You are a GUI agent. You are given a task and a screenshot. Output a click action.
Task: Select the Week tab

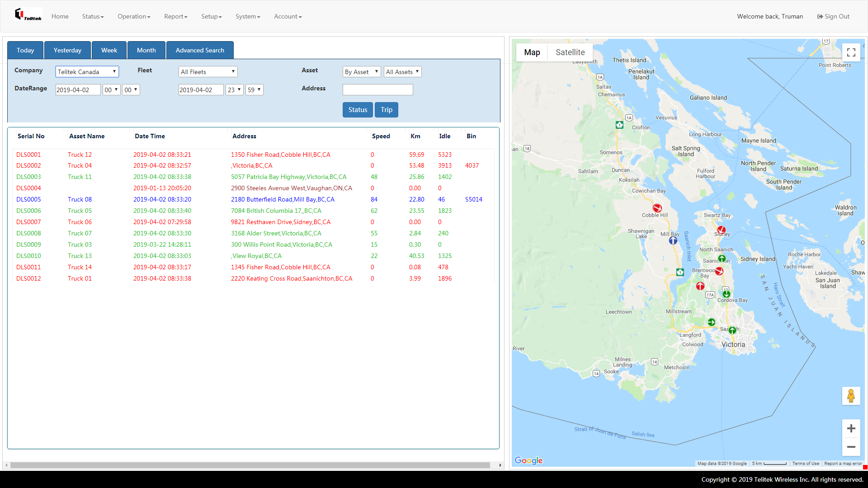coord(109,50)
